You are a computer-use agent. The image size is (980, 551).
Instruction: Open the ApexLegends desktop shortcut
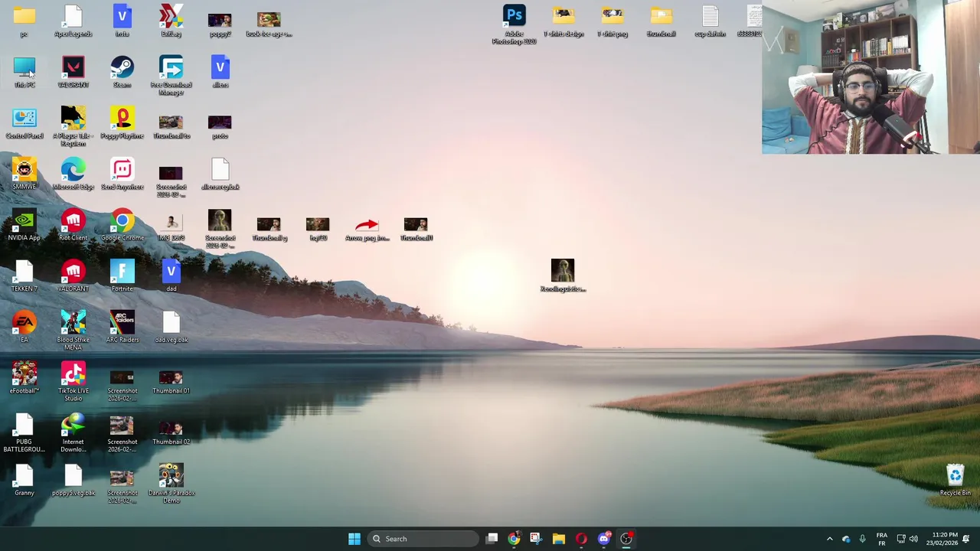point(73,21)
